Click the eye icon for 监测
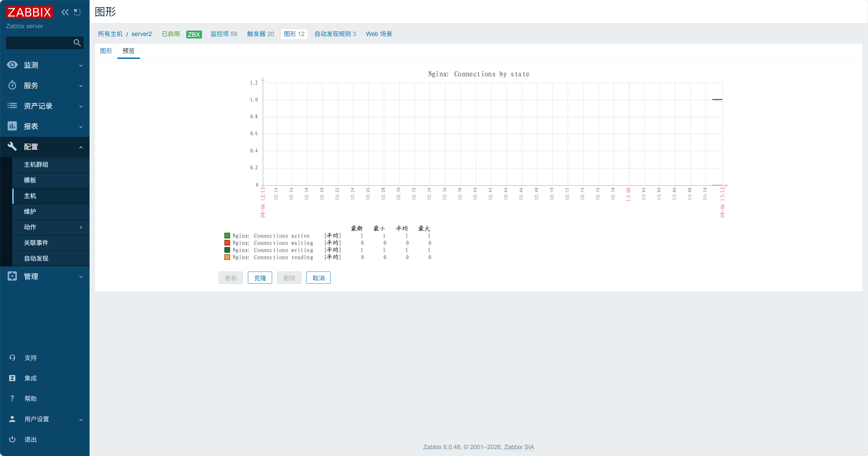Screen dimensions: 868x456 coord(12,65)
